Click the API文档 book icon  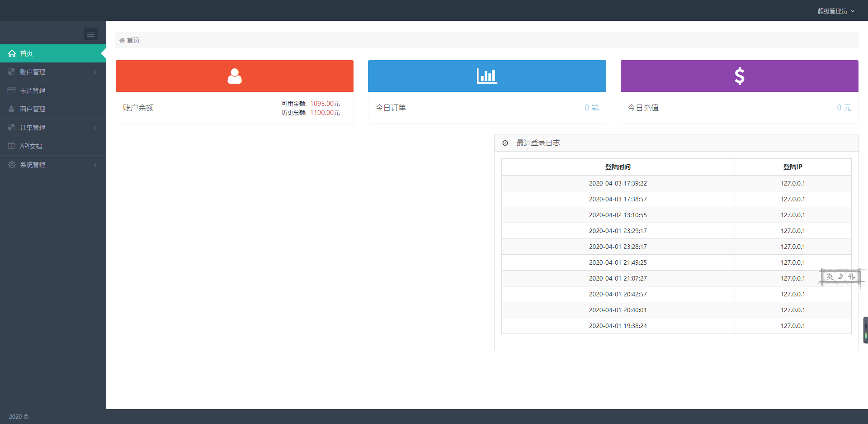click(11, 146)
